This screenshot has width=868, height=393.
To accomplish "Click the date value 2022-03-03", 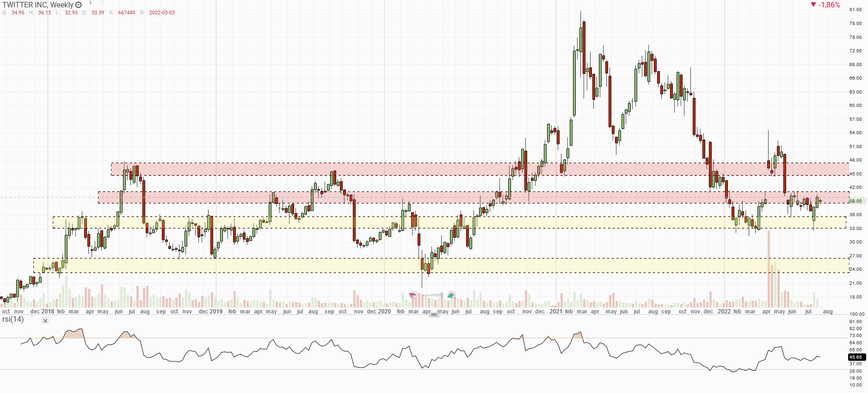I will coord(162,12).
